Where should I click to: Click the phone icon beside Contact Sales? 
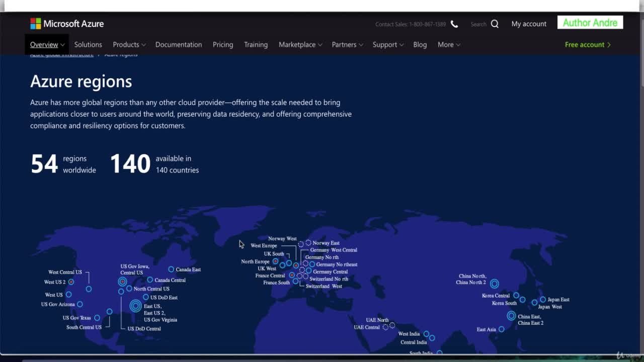pyautogui.click(x=454, y=24)
